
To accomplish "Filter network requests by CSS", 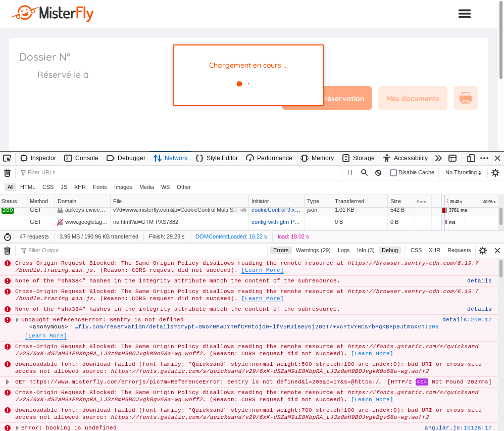I will (48, 187).
